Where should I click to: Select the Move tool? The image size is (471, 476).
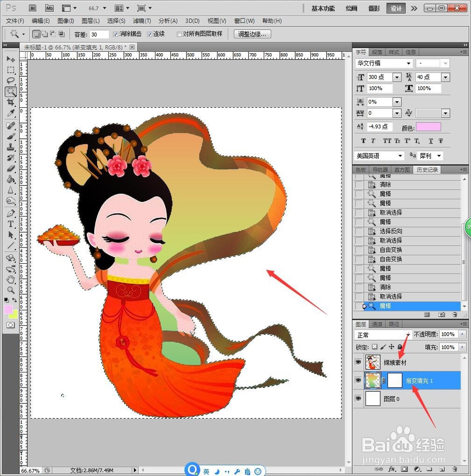pos(11,59)
